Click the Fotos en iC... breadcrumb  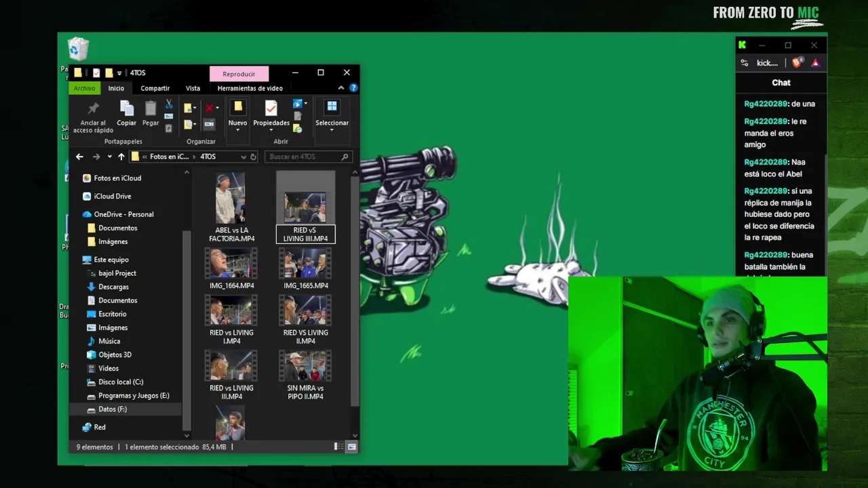click(169, 157)
